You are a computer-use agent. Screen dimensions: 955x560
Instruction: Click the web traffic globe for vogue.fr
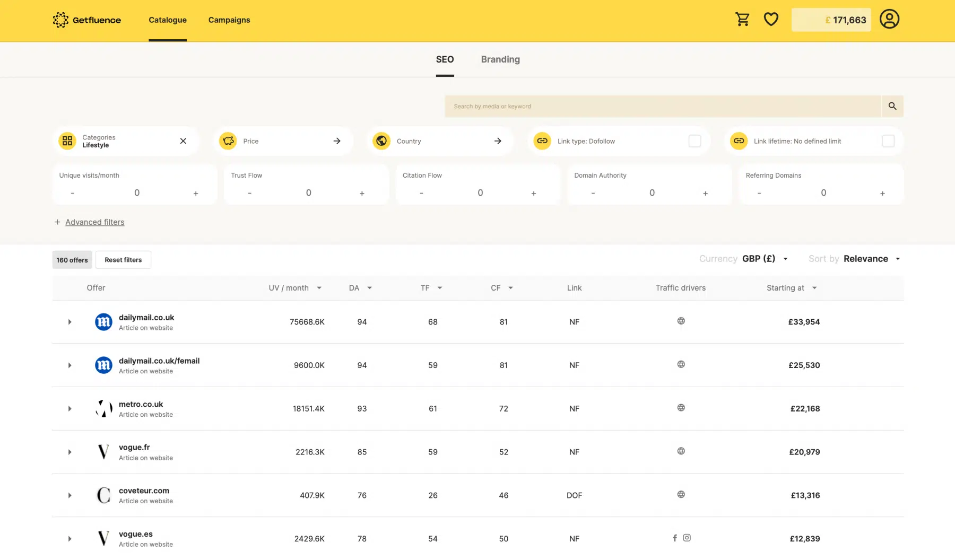point(681,451)
